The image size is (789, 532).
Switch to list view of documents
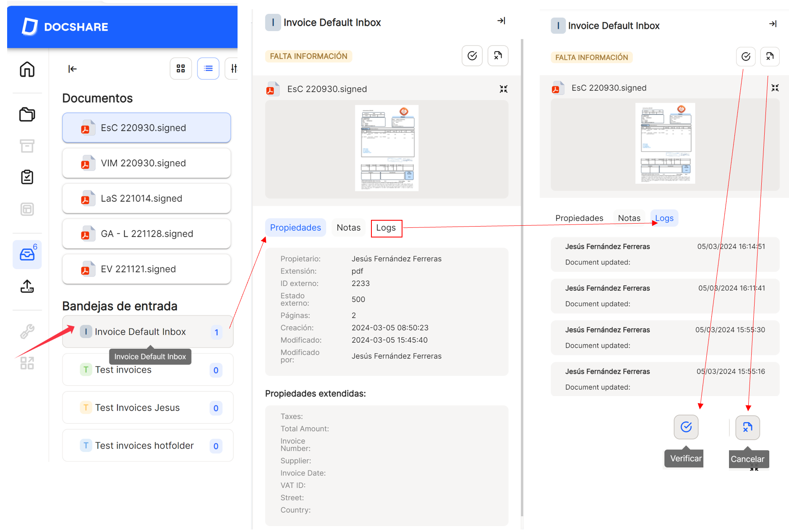coord(208,68)
